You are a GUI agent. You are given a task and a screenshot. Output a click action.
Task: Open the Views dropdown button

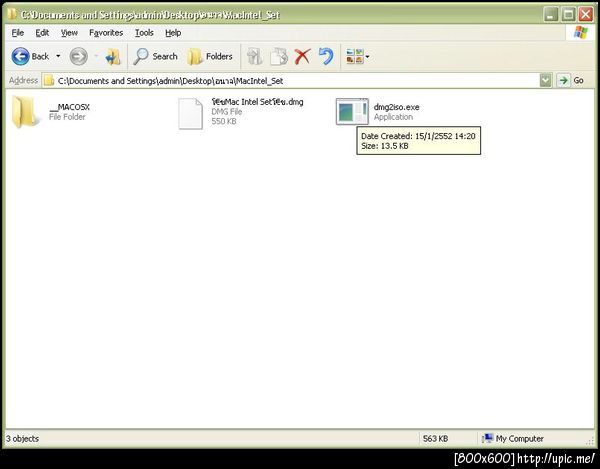357,57
